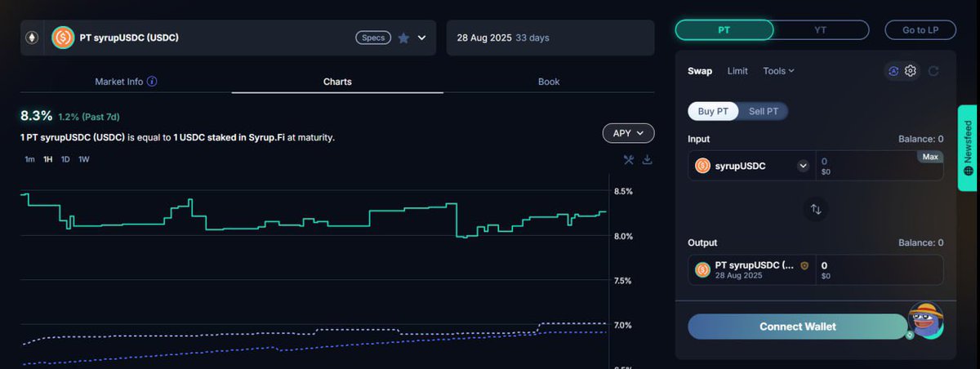Click Go to LP button

920,29
